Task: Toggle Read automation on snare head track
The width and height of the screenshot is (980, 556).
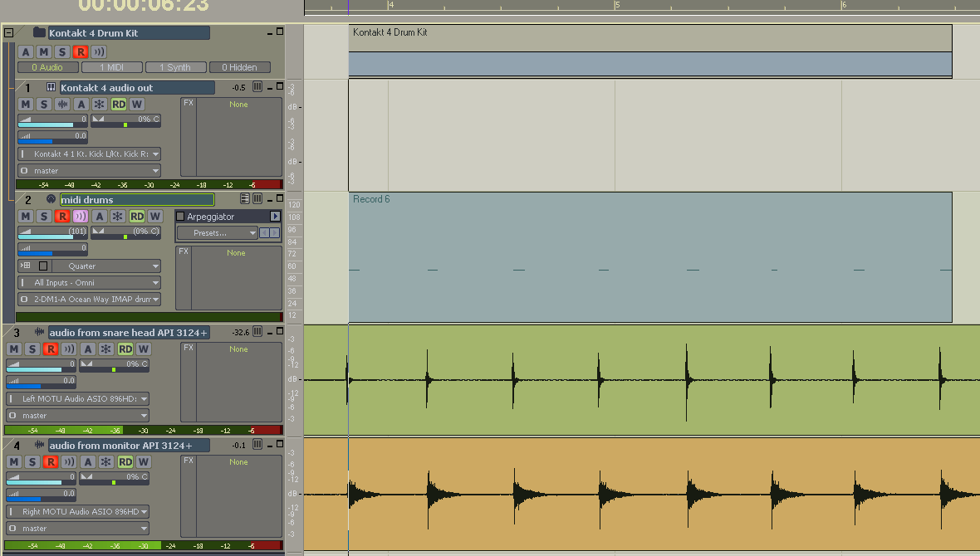Action: pyautogui.click(x=125, y=349)
